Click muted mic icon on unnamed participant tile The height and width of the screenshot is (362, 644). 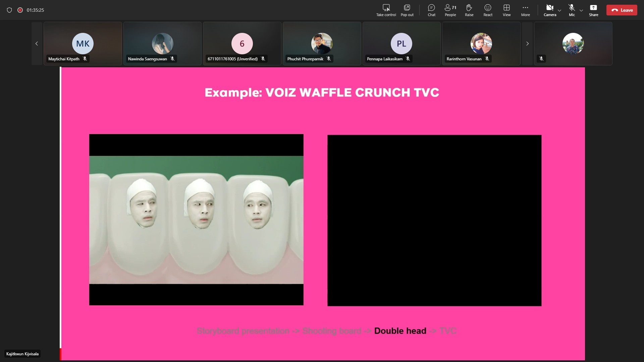pyautogui.click(x=541, y=59)
